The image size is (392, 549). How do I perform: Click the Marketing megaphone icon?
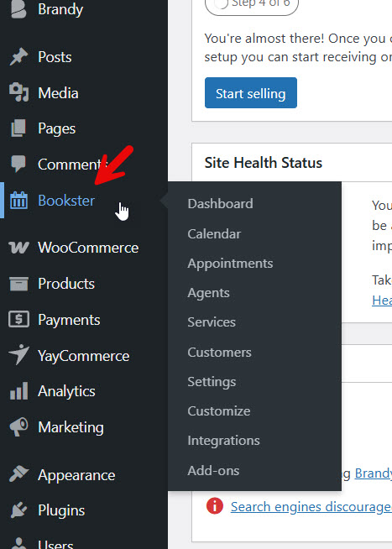tap(18, 426)
